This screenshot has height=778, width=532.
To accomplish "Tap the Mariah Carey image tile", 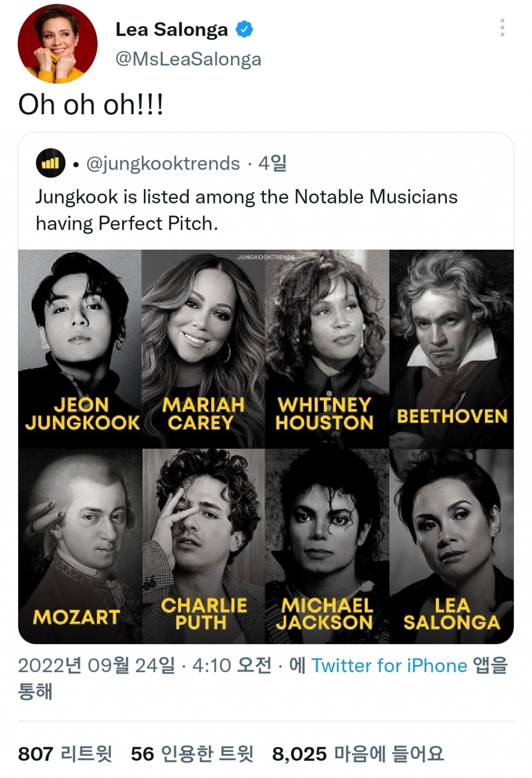I will coord(203,348).
